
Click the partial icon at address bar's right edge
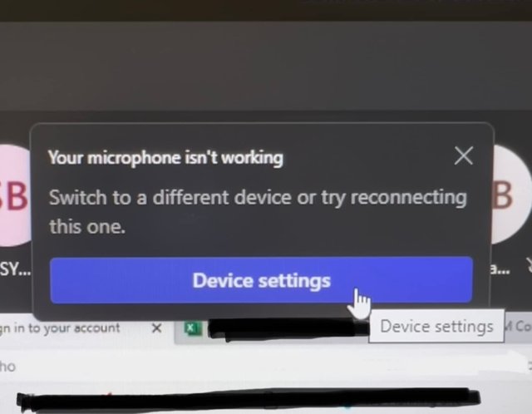pos(530,367)
